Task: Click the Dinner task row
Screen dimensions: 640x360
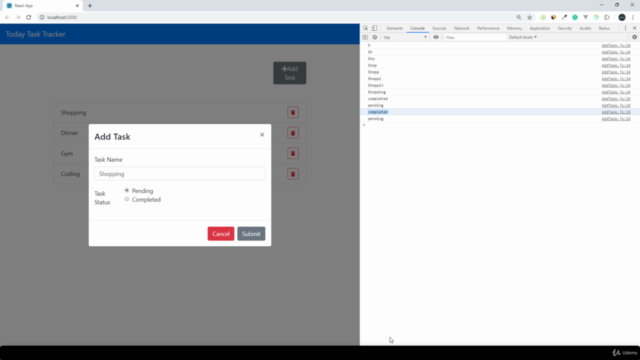Action: [x=180, y=133]
